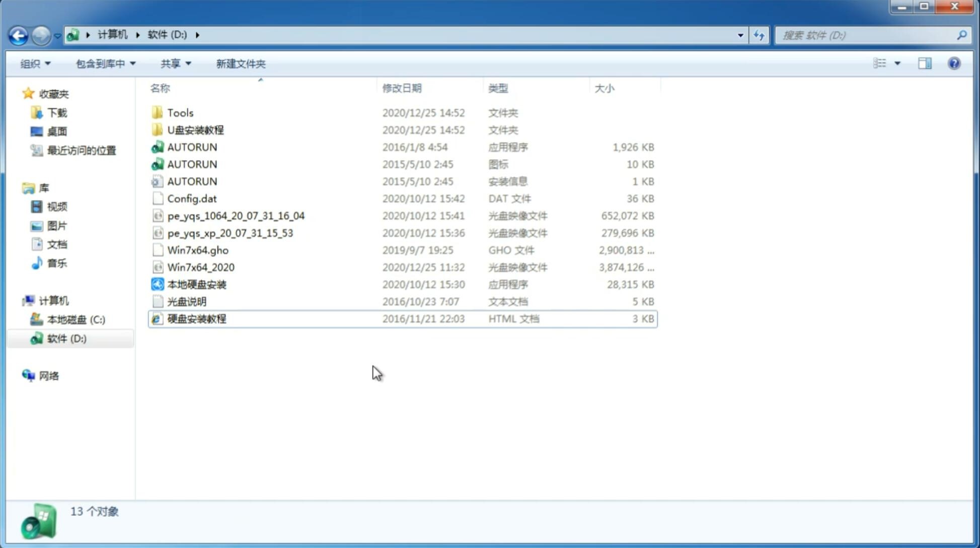Click 新建文件夹 button
Image resolution: width=980 pixels, height=548 pixels.
(x=241, y=63)
